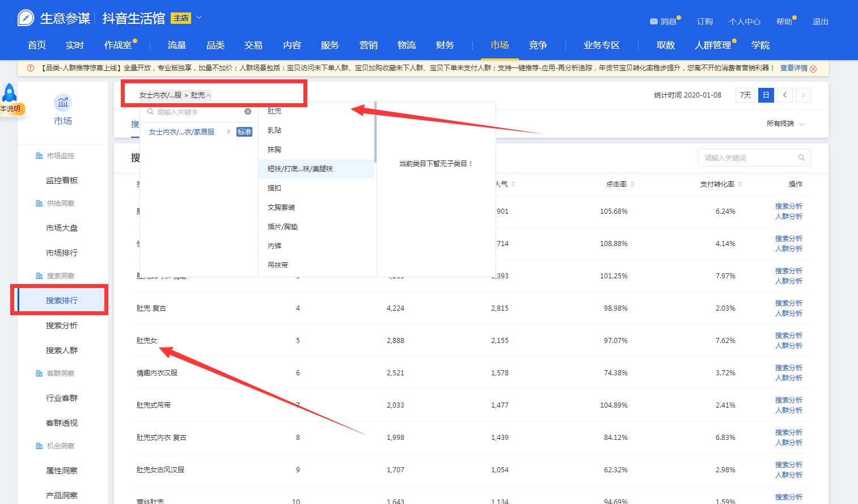Image resolution: width=858 pixels, height=504 pixels.
Task: Click the 生意参谋 logo icon
Action: point(26,18)
